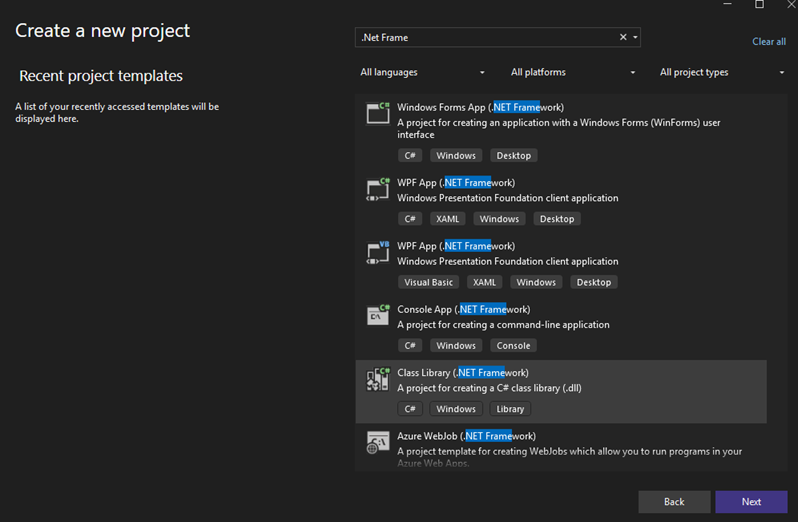Select the Windows Forms App template title
This screenshot has height=522, width=798.
pos(480,107)
